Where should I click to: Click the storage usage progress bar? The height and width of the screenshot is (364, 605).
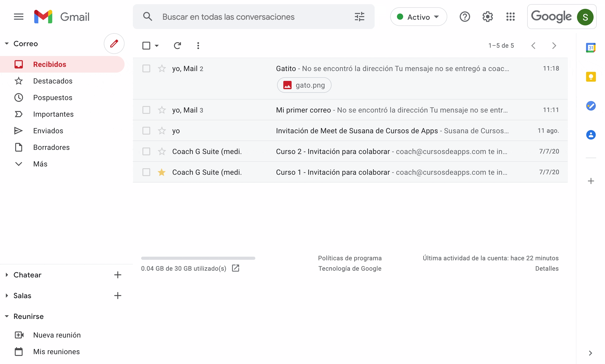pos(198,258)
